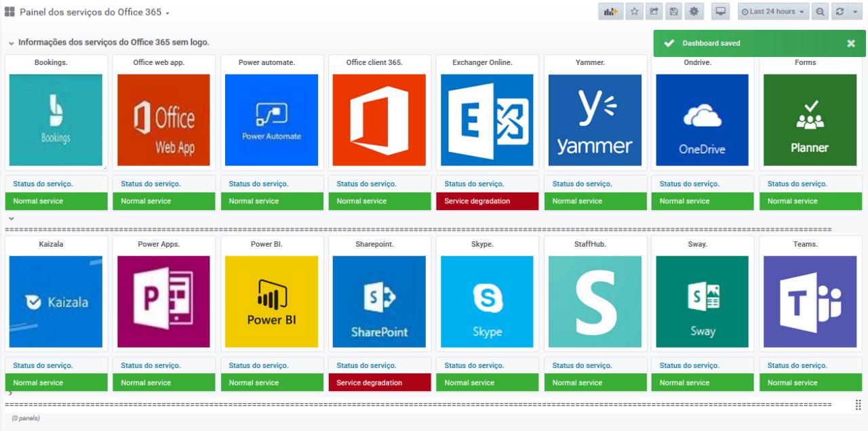Click the Teams logo image
The image size is (868, 431).
point(810,302)
